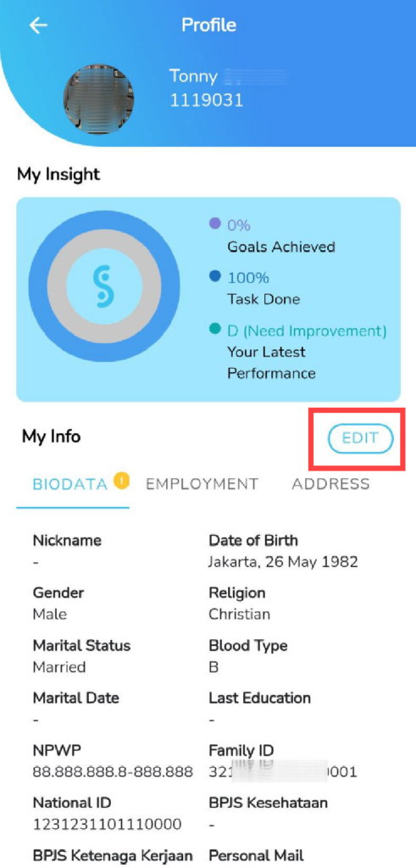
Task: Open the blurred profile photo
Action: coord(98,99)
